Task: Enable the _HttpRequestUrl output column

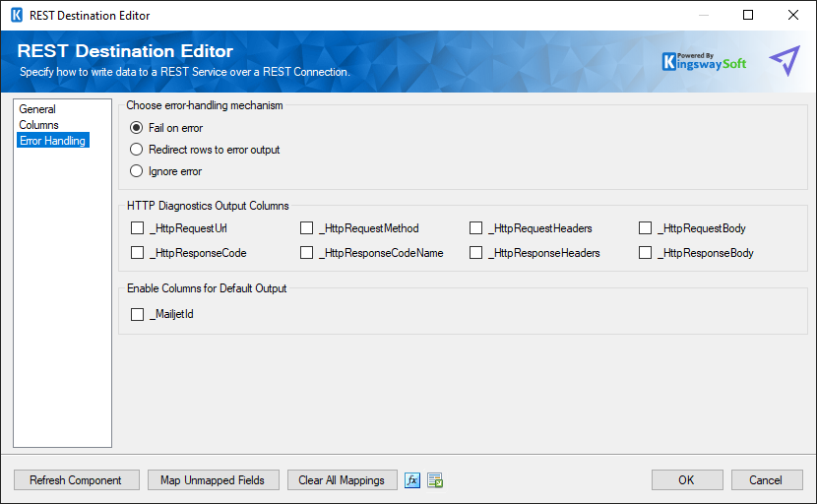Action: [x=137, y=227]
